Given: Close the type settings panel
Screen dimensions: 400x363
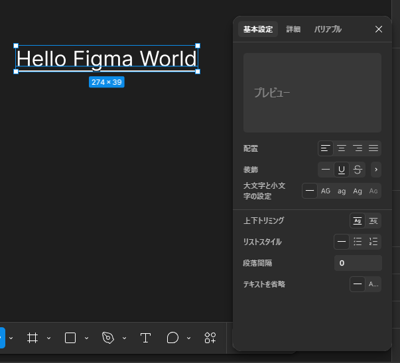Looking at the screenshot, I should (379, 29).
